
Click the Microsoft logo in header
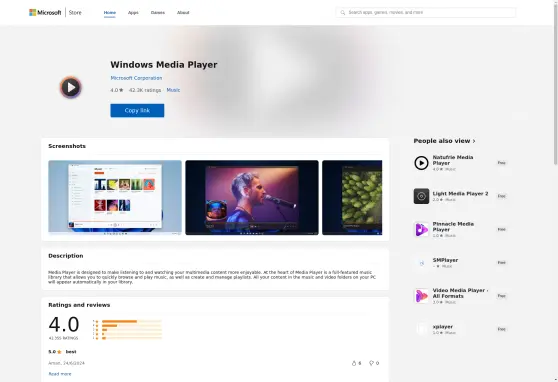point(45,12)
